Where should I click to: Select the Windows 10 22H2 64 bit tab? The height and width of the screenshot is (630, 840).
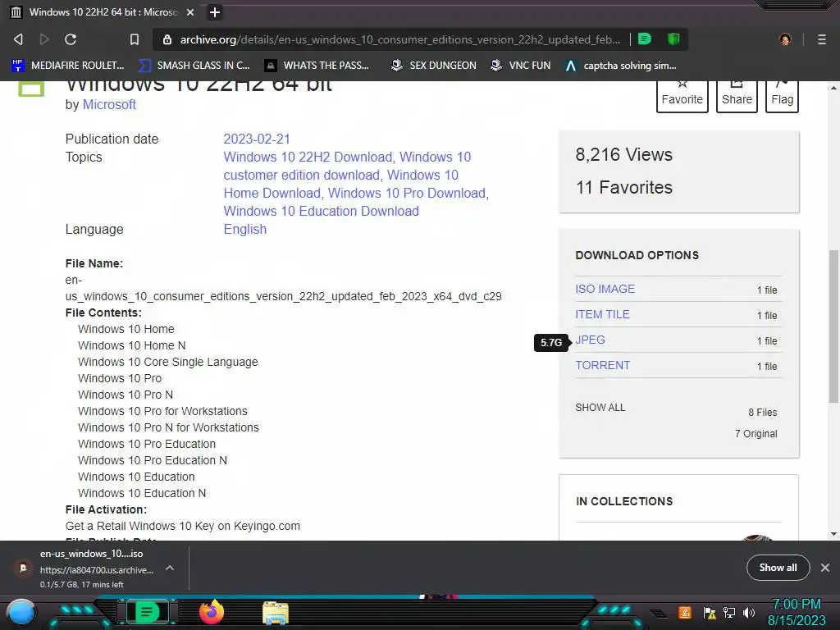[x=102, y=12]
